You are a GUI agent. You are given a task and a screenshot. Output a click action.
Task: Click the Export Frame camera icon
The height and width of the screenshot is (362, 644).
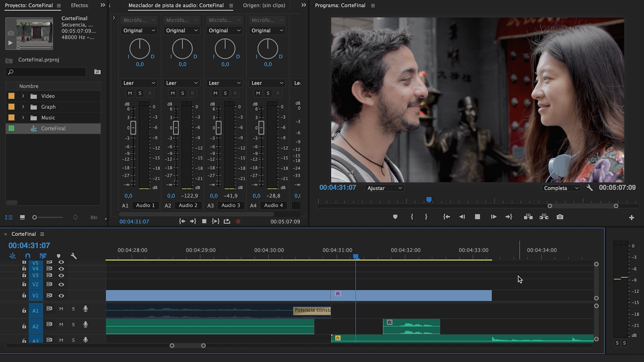click(560, 217)
